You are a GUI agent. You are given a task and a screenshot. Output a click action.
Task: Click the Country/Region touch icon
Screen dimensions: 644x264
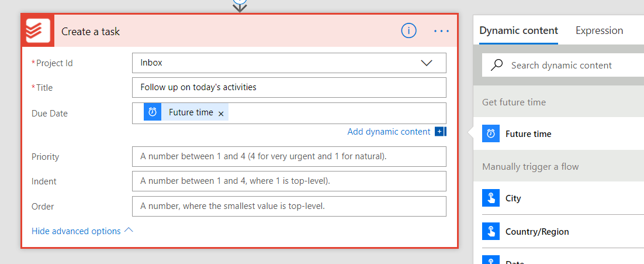491,231
